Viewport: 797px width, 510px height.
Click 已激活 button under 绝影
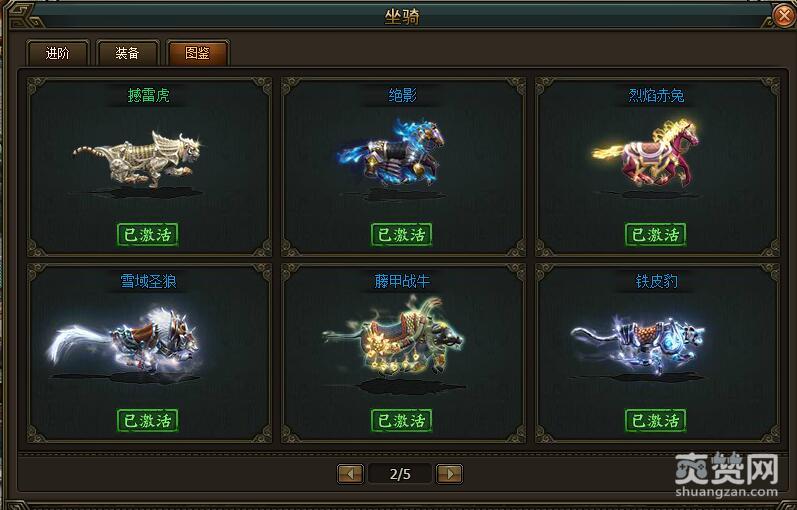(x=402, y=234)
